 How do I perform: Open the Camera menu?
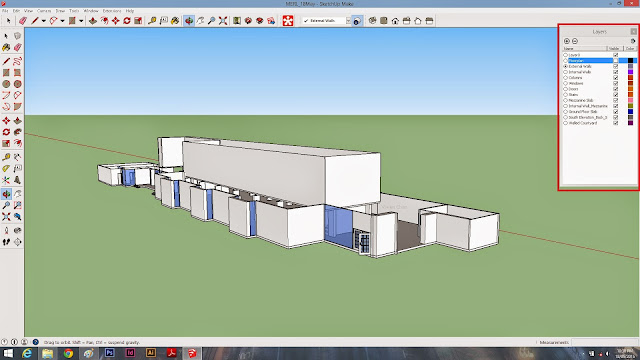[44, 11]
